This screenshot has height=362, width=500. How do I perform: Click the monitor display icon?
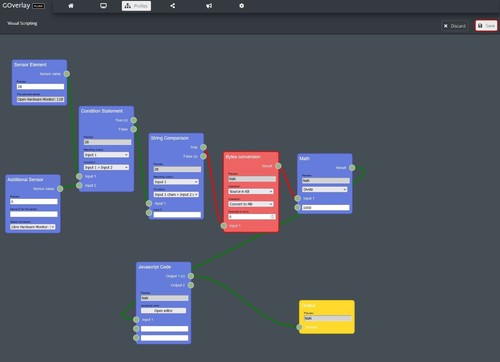(x=103, y=6)
